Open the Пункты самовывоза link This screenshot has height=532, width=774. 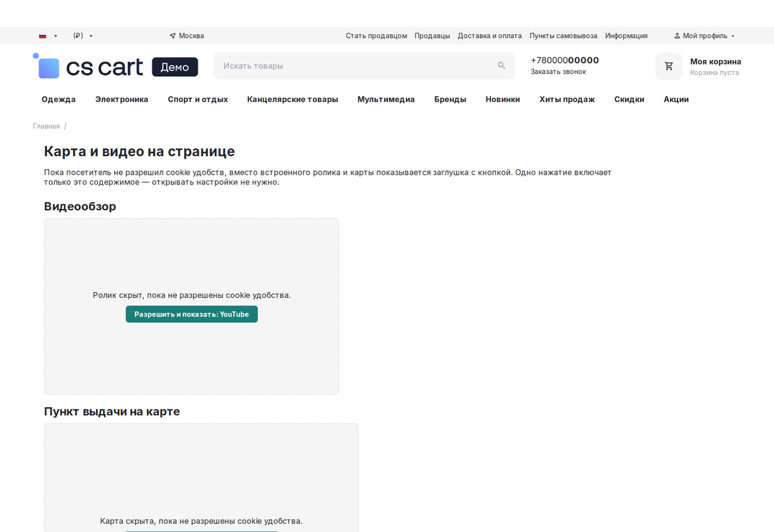pyautogui.click(x=564, y=36)
